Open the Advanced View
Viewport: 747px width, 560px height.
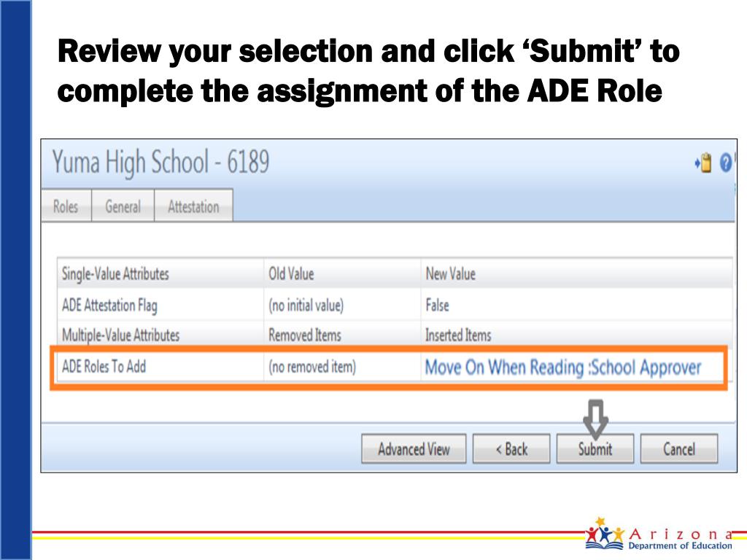(x=414, y=448)
